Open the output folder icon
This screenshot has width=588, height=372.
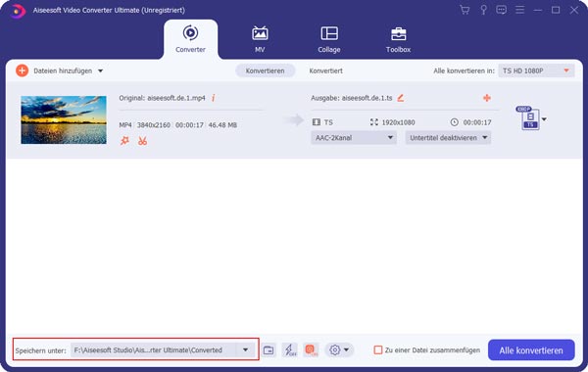(269, 350)
